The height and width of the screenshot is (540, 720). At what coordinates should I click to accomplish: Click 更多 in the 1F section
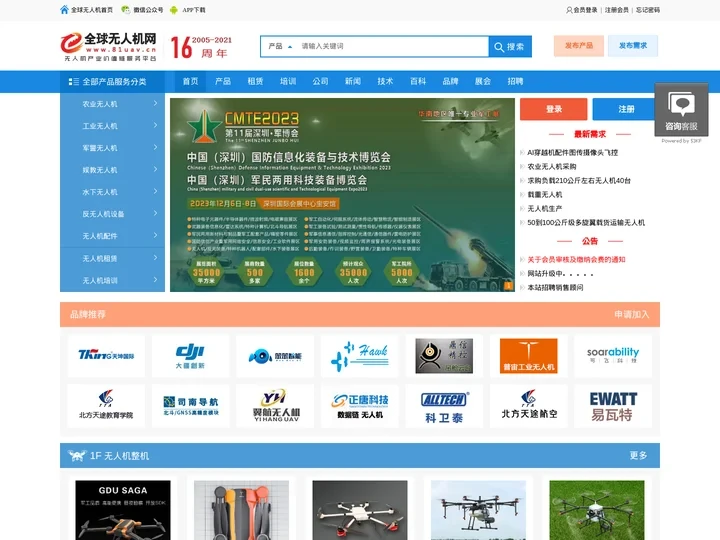point(638,456)
